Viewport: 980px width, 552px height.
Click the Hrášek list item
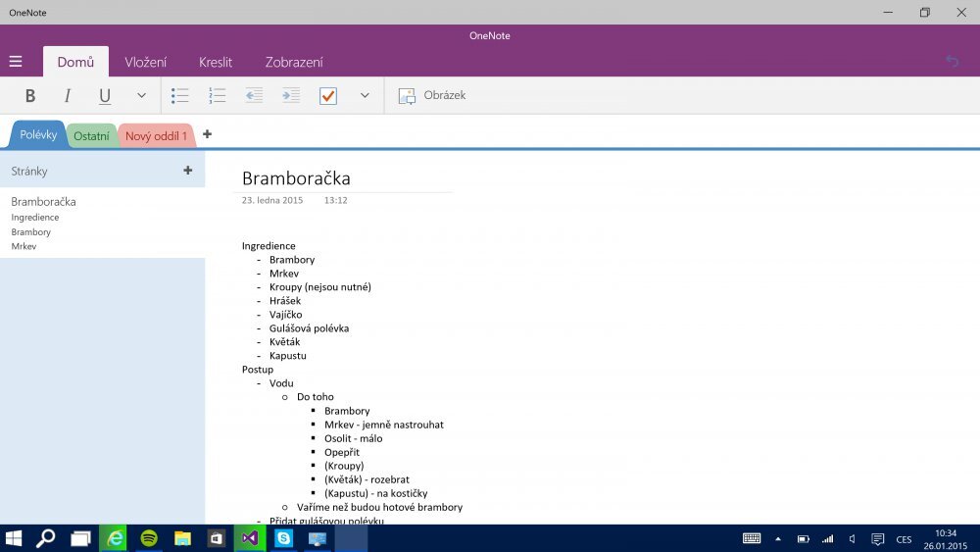coord(285,301)
